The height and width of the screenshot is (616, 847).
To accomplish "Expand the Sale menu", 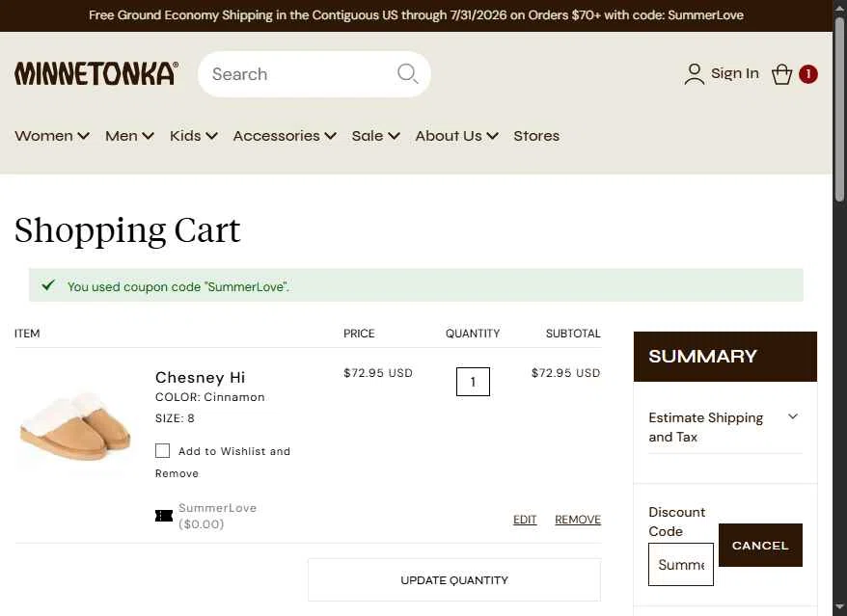I will 375,136.
